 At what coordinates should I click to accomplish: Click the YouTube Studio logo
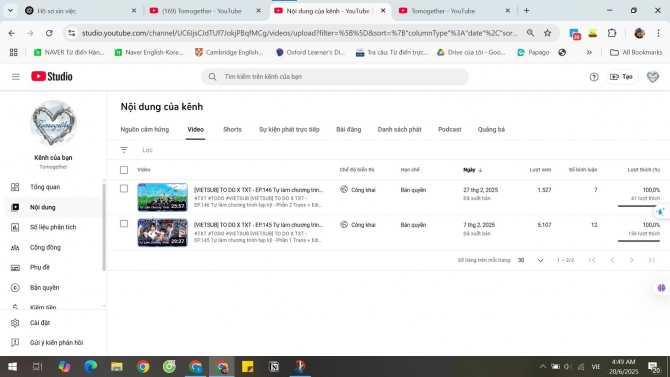pyautogui.click(x=52, y=77)
